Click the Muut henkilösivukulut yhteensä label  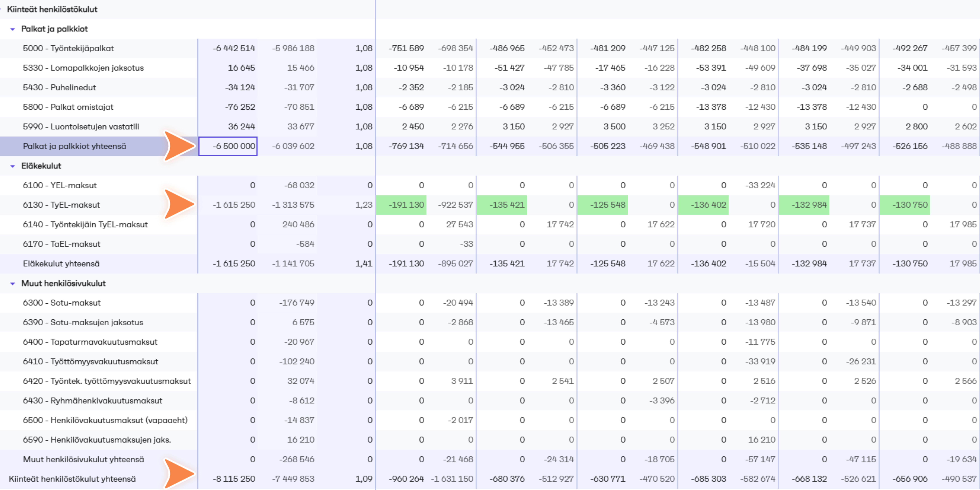pyautogui.click(x=83, y=460)
